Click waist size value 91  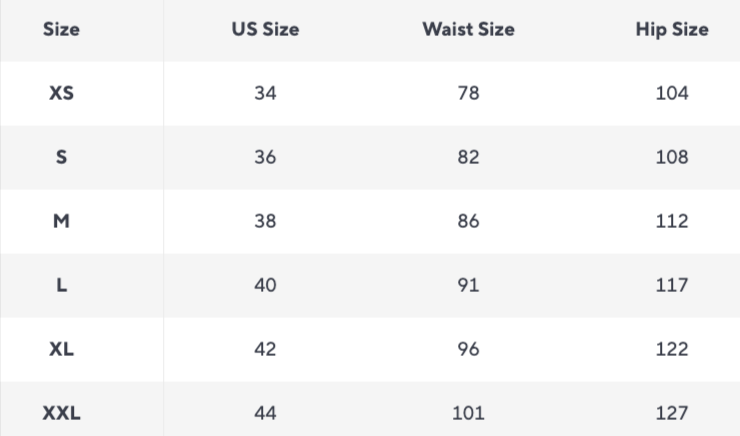point(469,285)
